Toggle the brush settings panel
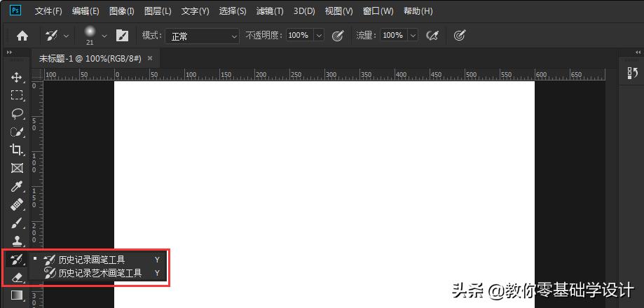 tap(122, 36)
